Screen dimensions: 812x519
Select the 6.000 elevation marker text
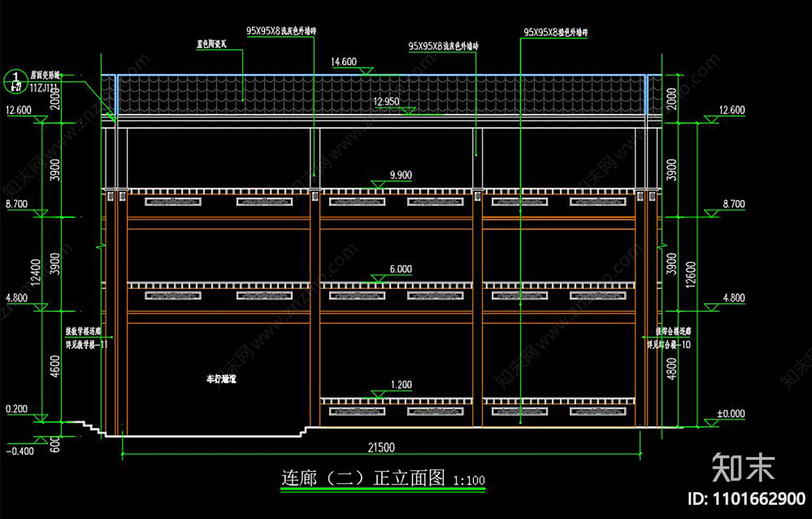[x=401, y=269]
